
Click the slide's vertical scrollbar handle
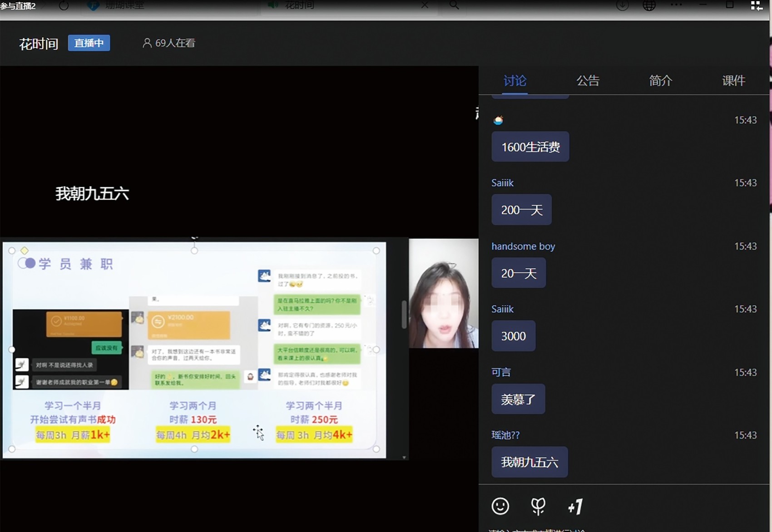click(x=404, y=314)
